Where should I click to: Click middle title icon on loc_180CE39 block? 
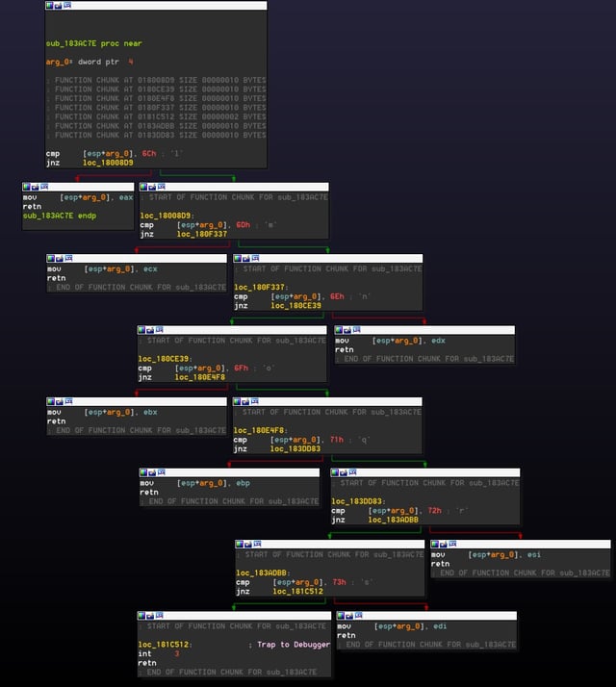point(150,330)
